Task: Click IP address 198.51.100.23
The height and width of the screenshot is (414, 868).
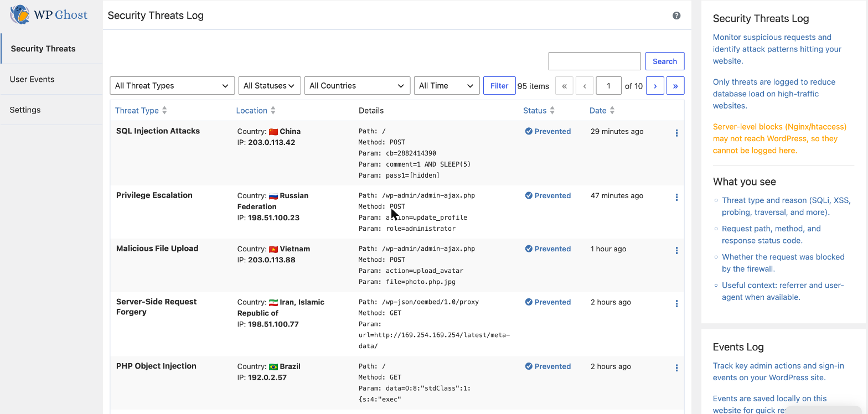Action: (273, 218)
